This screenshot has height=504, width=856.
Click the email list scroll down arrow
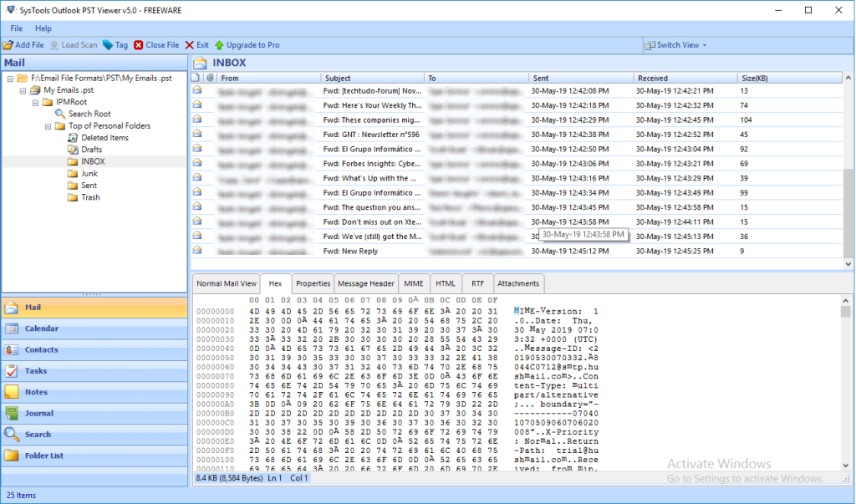(848, 264)
